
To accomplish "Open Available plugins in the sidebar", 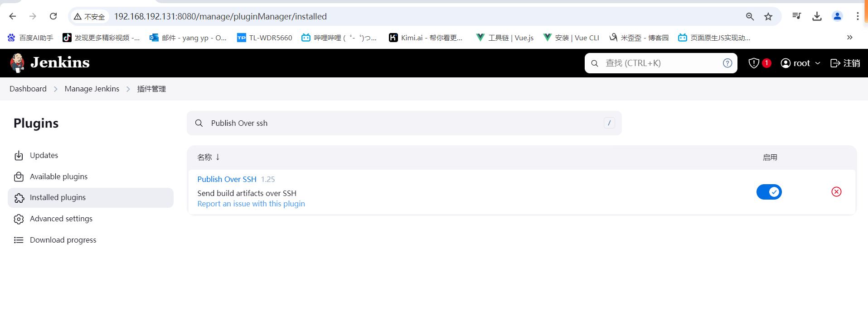I will pyautogui.click(x=91, y=177).
